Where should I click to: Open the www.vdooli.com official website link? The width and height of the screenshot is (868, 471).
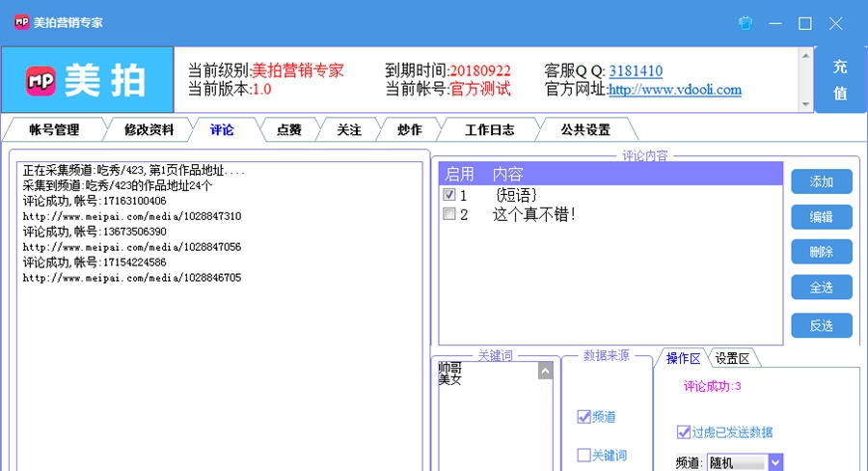point(674,90)
